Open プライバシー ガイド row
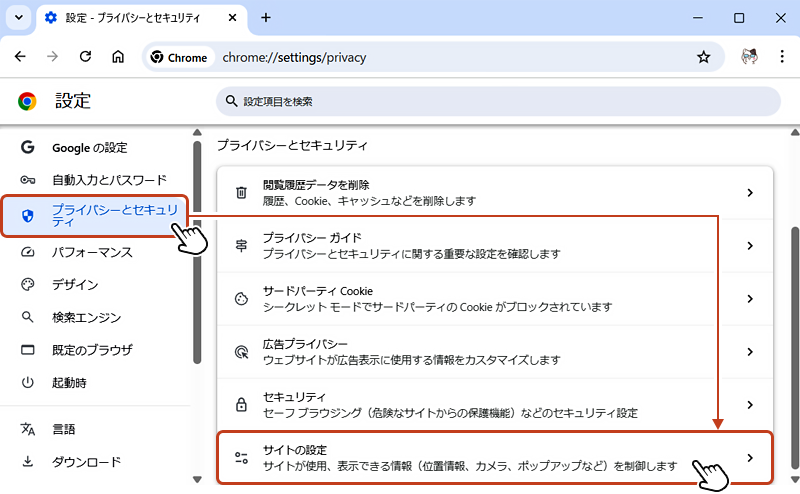Screen dimensions: 800x494 (495, 245)
